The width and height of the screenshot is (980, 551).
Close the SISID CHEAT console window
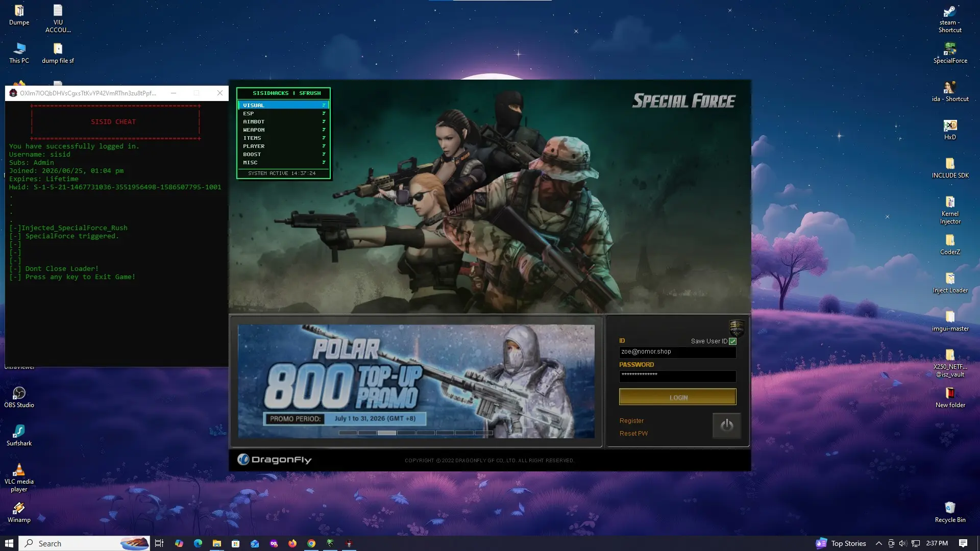[220, 93]
